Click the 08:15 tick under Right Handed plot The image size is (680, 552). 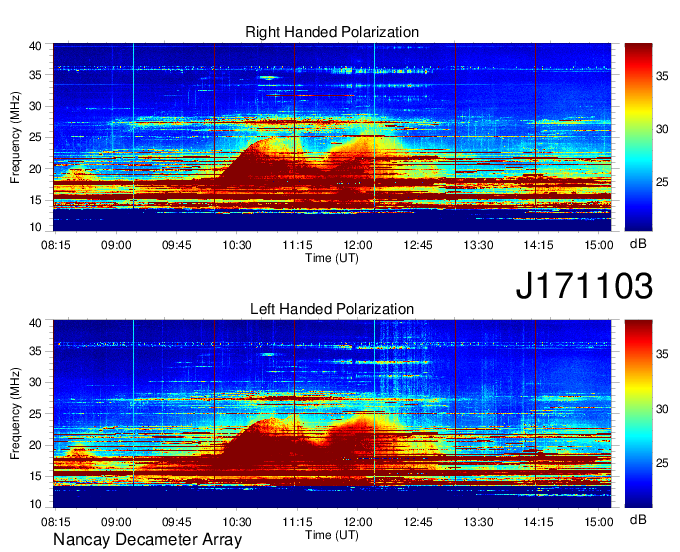pyautogui.click(x=56, y=245)
